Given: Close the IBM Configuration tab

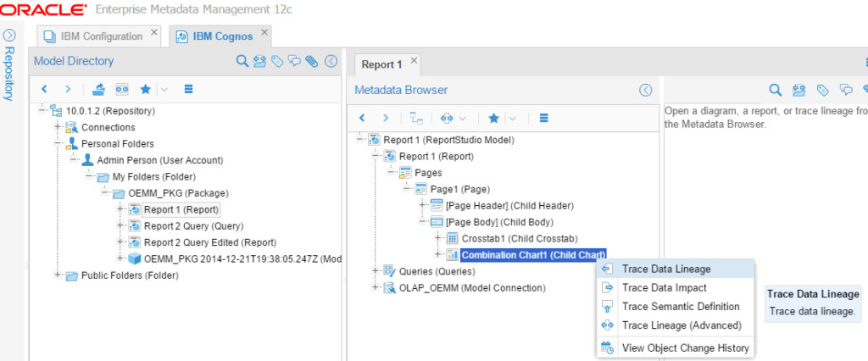Looking at the screenshot, I should [154, 32].
